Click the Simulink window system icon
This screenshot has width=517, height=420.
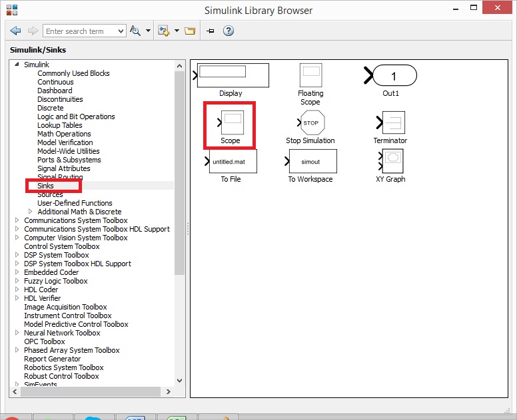(12, 10)
